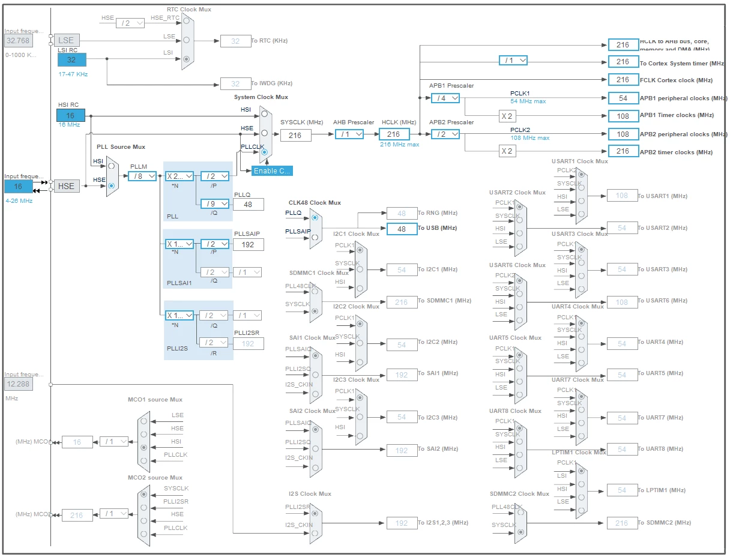The height and width of the screenshot is (560, 736).
Task: Select HSE in System Clock Mux
Action: pyautogui.click(x=264, y=133)
